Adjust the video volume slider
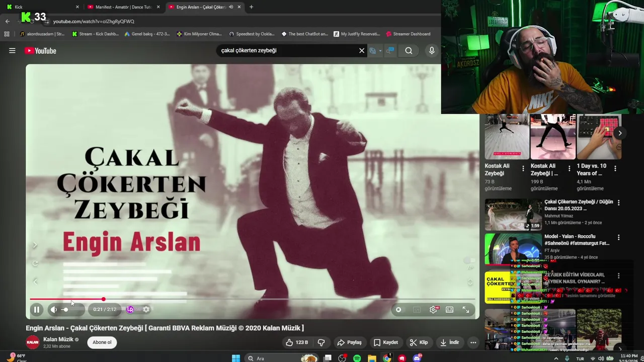The height and width of the screenshot is (362, 644). 70,310
